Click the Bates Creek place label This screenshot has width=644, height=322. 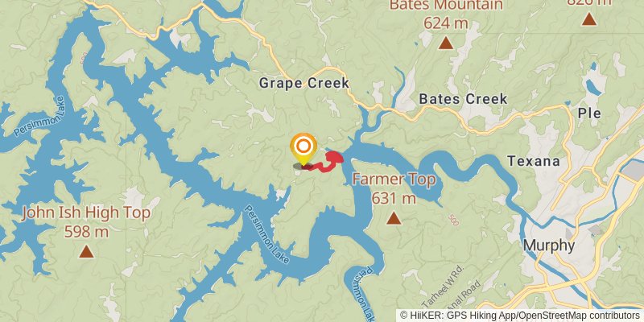click(463, 99)
